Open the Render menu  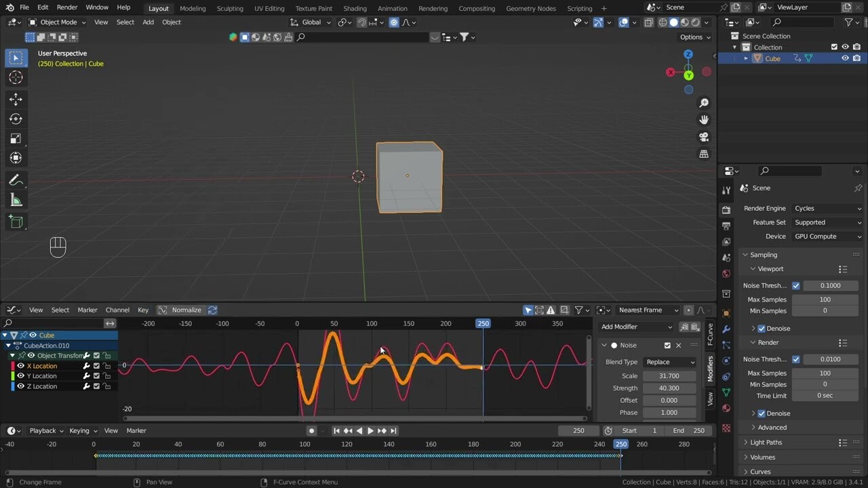[x=66, y=7]
